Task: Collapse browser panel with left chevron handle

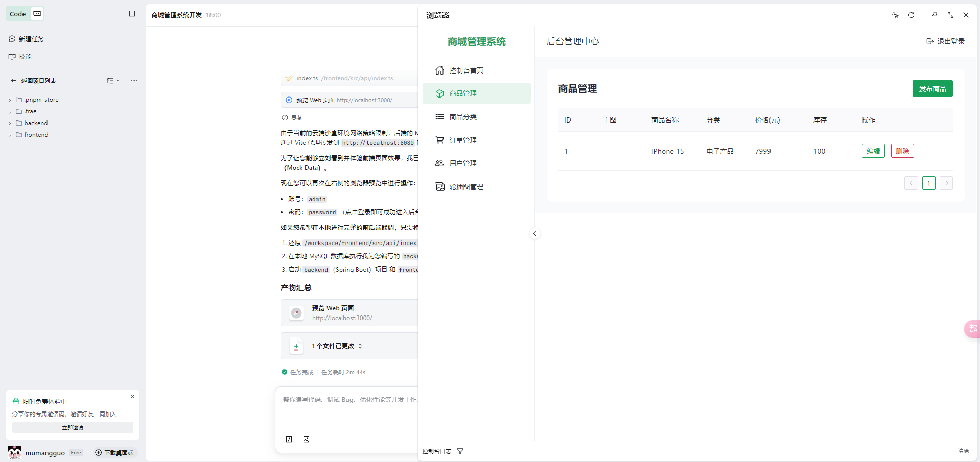Action: pyautogui.click(x=534, y=233)
